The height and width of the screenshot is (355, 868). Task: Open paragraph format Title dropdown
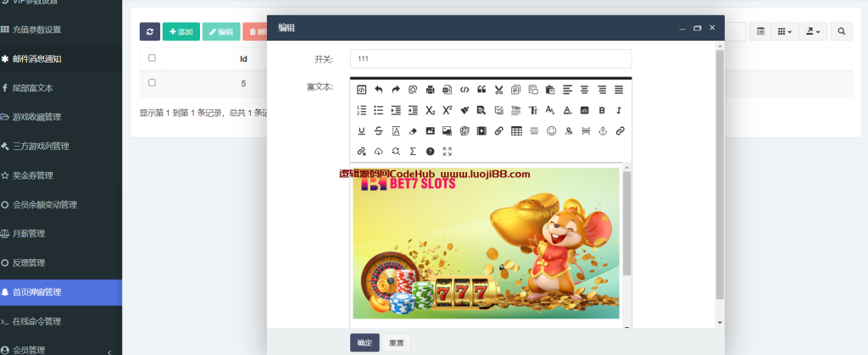(516, 110)
